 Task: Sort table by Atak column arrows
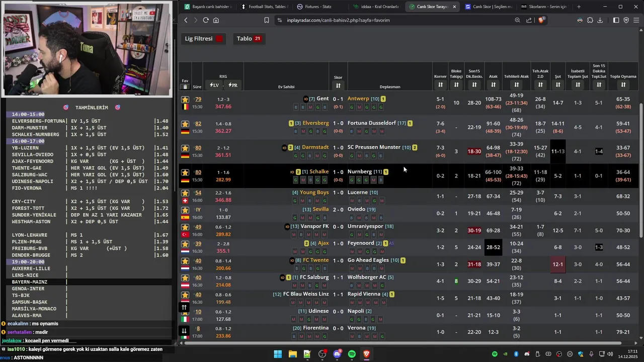coord(493,84)
